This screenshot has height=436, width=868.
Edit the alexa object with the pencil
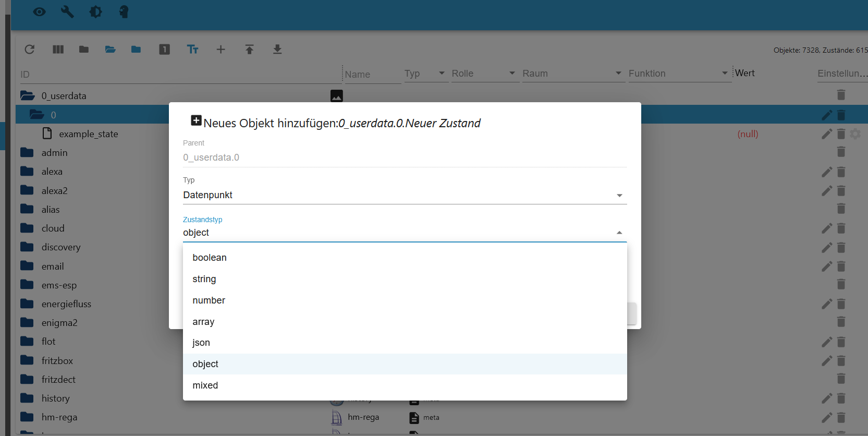point(827,172)
